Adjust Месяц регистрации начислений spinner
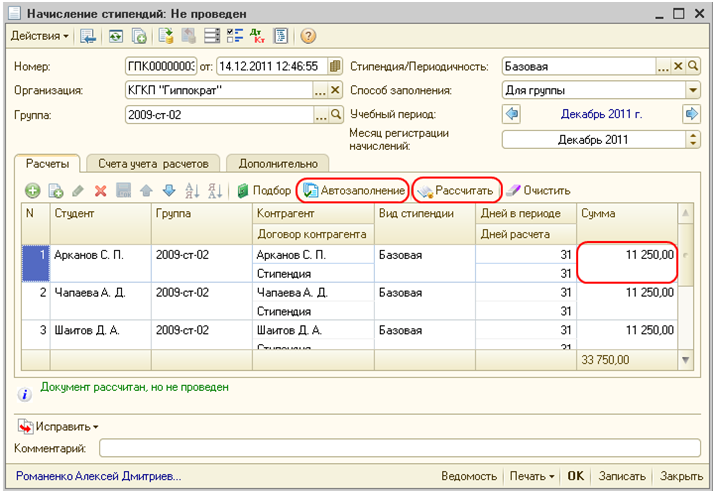 click(x=692, y=140)
